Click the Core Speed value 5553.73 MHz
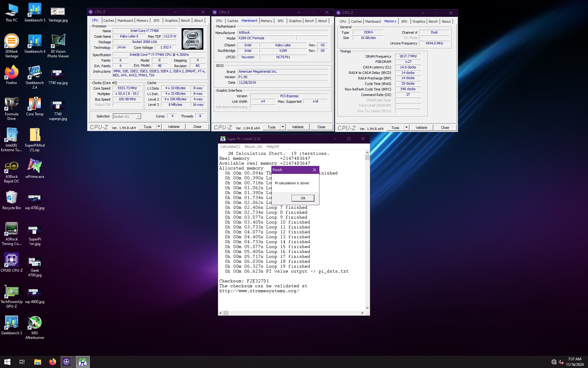 127,88
